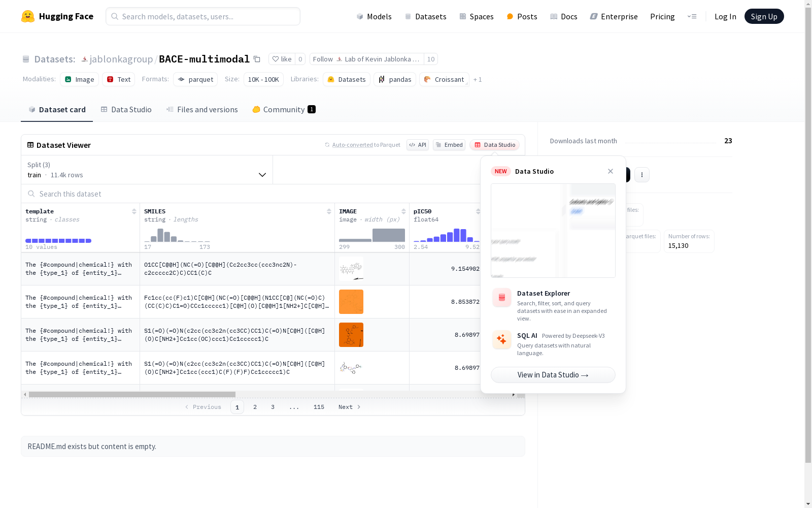Open Data Studio from the viewer header
Screen dimensions: 812x508
495,145
